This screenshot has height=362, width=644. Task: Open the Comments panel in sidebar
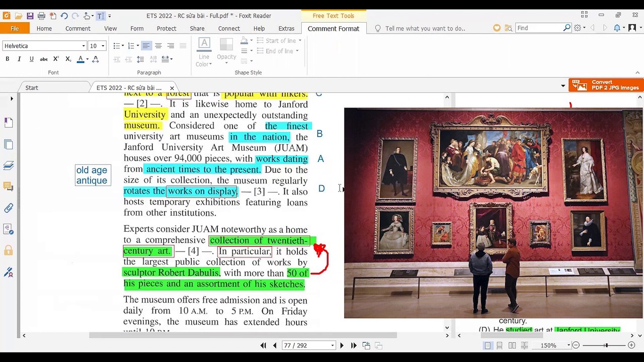pos(9,187)
